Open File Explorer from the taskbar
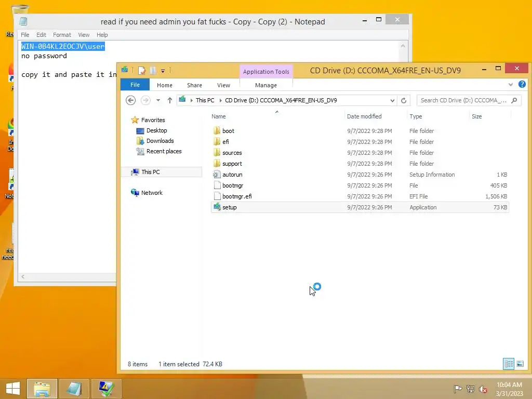This screenshot has width=532, height=399. pyautogui.click(x=42, y=389)
